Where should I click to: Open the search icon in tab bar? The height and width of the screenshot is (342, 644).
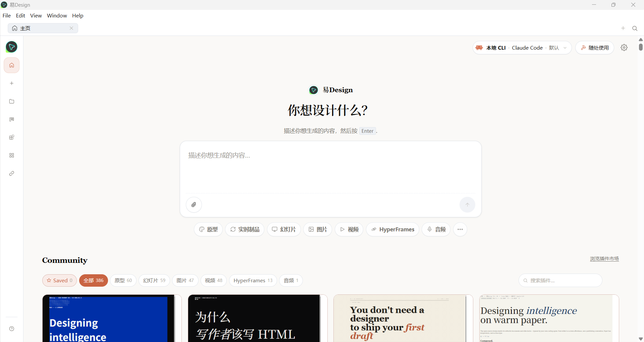[x=635, y=28]
